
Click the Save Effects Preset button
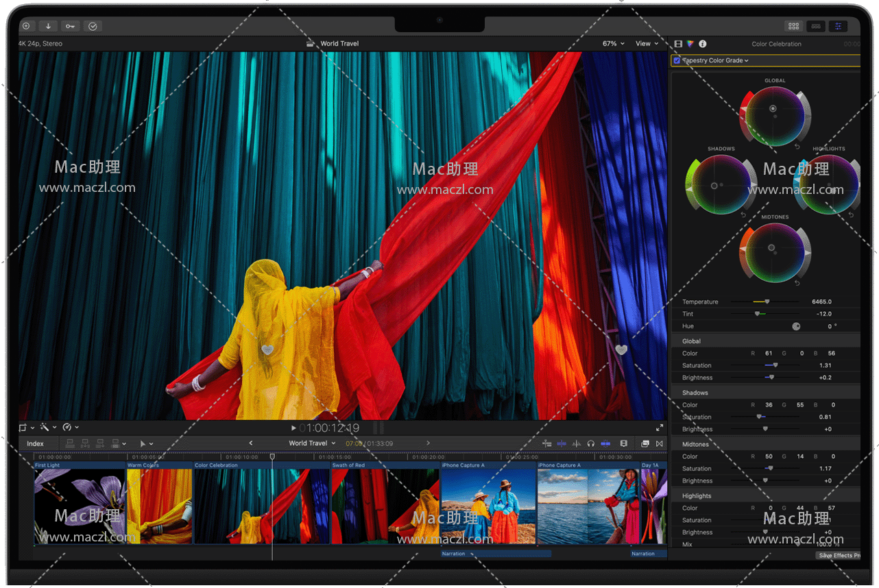pos(838,555)
